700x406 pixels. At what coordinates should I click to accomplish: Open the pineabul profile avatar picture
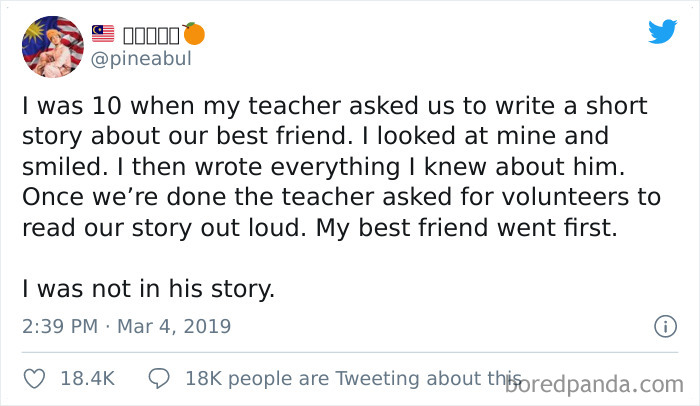(52, 46)
